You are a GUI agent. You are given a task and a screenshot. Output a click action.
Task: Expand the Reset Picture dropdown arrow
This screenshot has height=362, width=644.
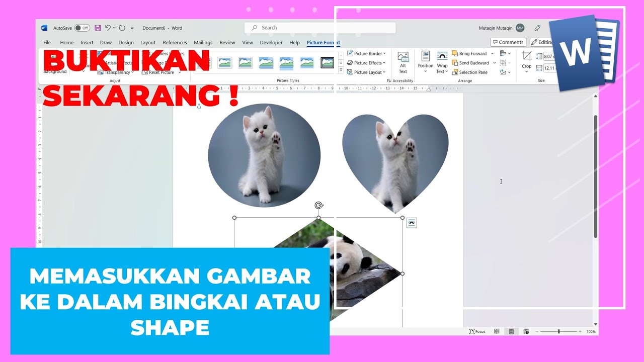tap(180, 72)
